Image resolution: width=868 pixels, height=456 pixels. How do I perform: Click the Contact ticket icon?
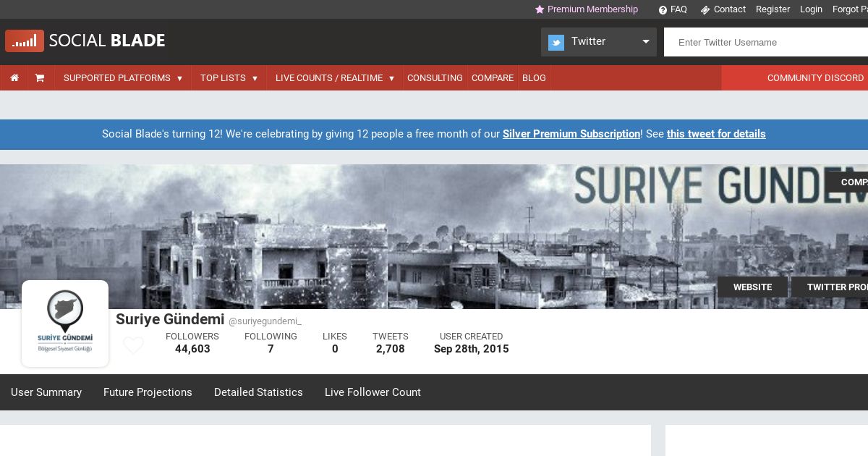click(x=705, y=9)
